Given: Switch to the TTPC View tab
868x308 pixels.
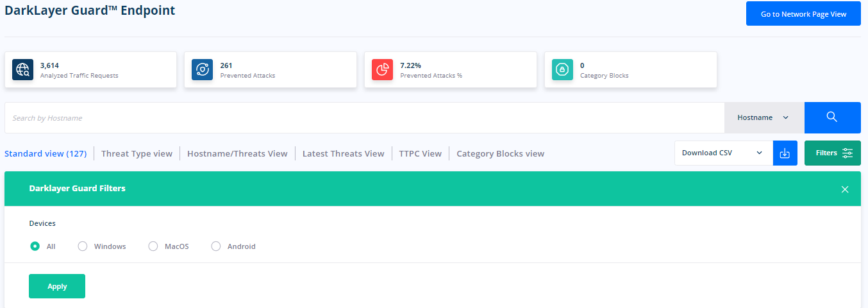Looking at the screenshot, I should tap(420, 153).
